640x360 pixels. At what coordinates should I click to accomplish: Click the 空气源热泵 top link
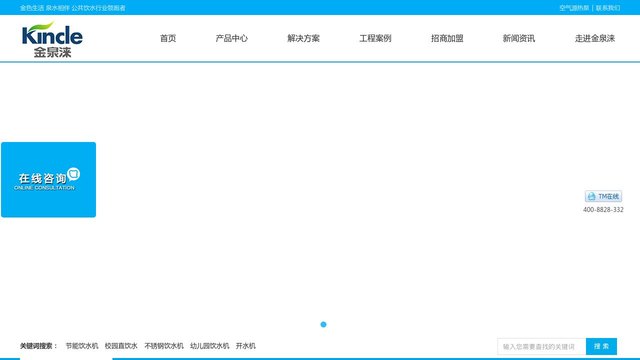pos(574,8)
